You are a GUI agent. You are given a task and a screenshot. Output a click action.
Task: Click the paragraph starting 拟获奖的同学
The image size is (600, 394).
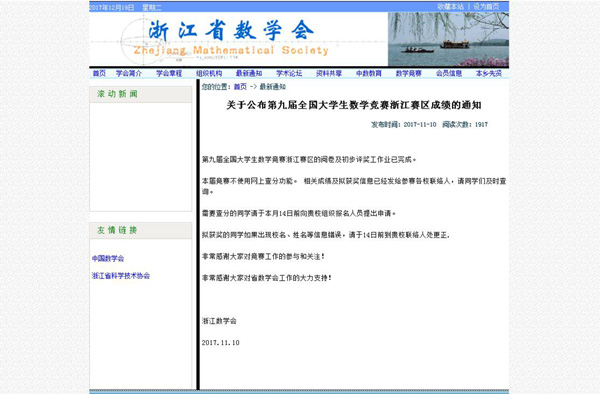point(326,235)
